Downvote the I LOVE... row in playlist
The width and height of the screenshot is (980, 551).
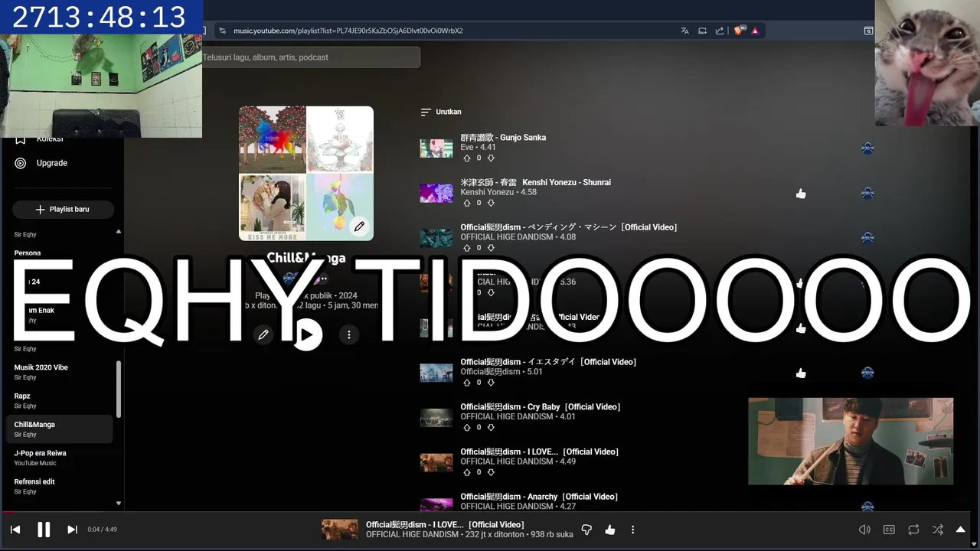pos(491,472)
